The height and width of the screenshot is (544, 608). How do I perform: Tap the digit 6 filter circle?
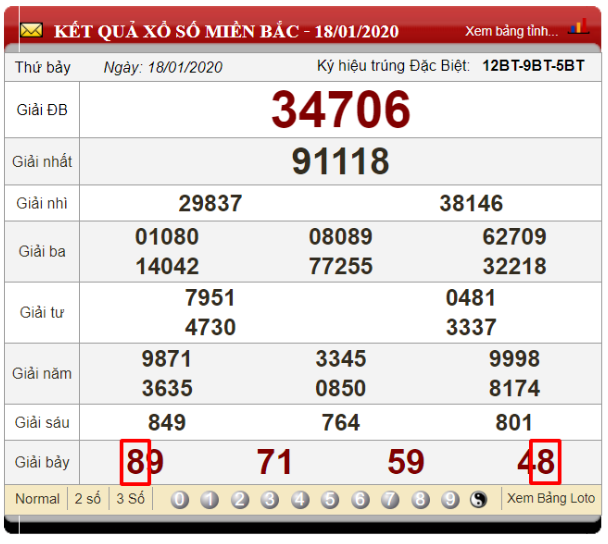point(360,500)
